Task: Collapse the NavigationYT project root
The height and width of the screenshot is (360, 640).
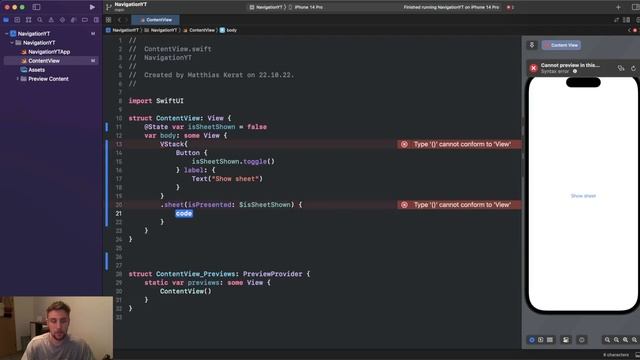Action: point(7,33)
